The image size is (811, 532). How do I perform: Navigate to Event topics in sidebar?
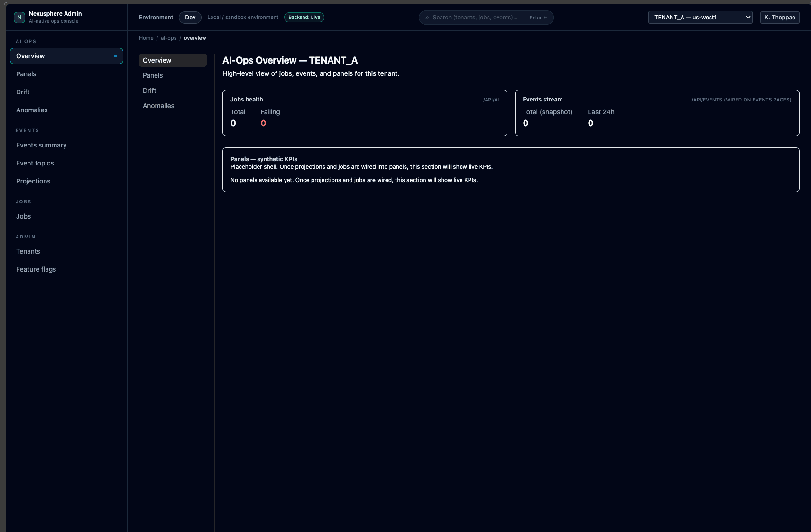(35, 163)
